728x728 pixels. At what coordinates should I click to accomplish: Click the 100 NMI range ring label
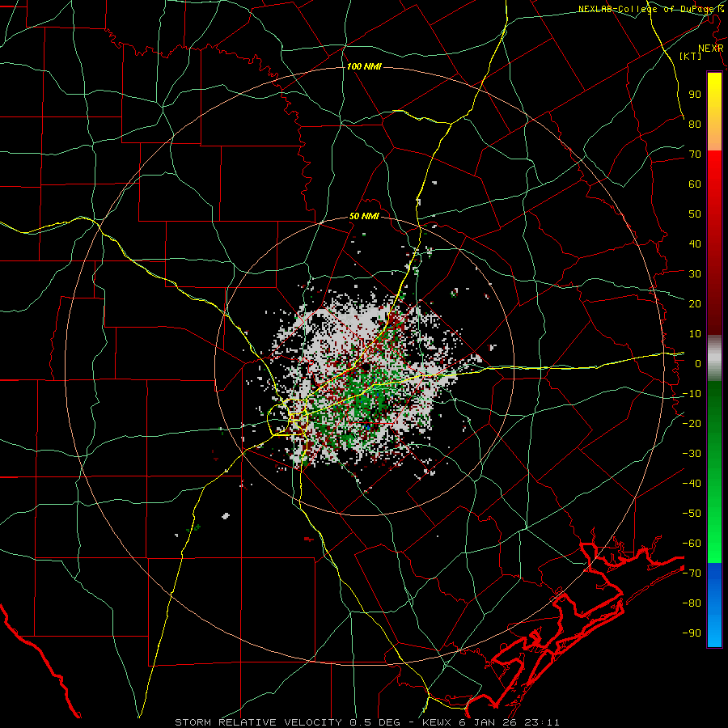pos(364,66)
